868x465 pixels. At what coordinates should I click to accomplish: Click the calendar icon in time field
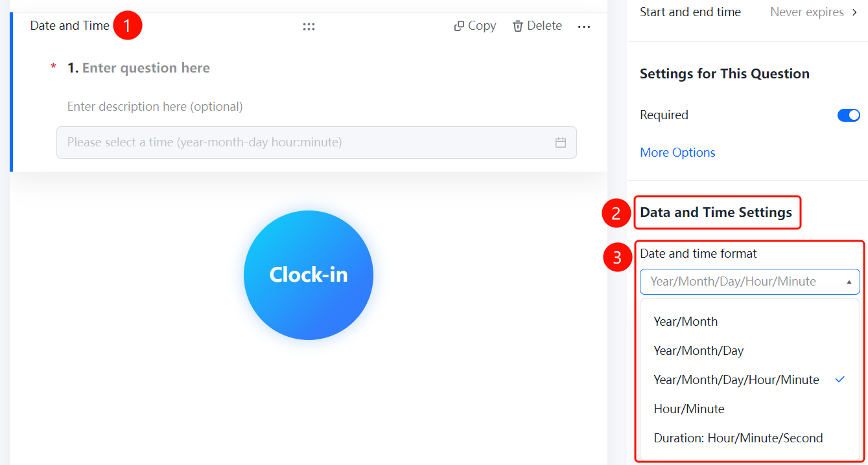pyautogui.click(x=561, y=142)
